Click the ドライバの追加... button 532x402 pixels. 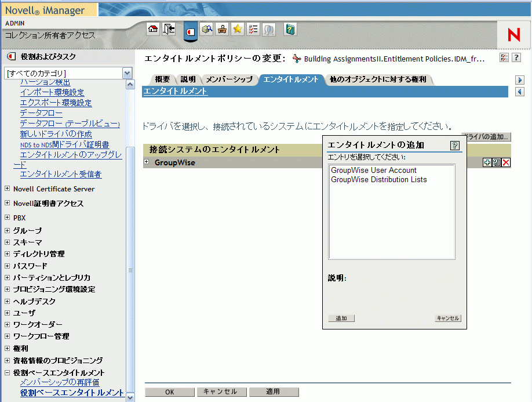tap(489, 137)
